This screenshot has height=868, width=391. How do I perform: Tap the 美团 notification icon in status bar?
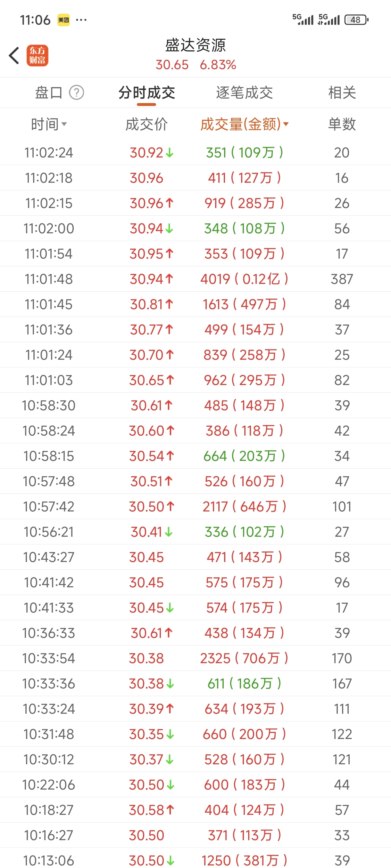click(x=63, y=20)
